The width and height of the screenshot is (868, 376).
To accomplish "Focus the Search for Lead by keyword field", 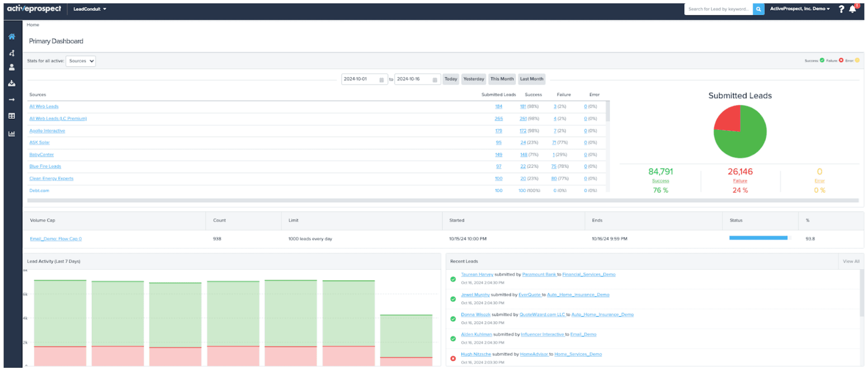I will click(x=718, y=9).
